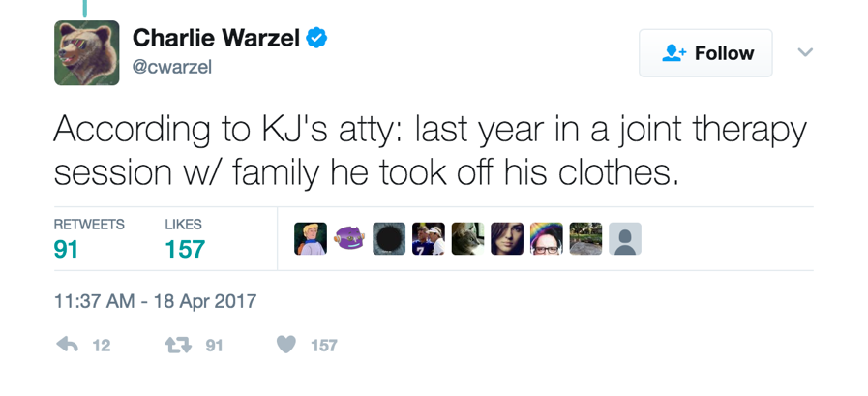View the 91 retweets count
Image resolution: width=868 pixels, height=396 pixels.
66,249
